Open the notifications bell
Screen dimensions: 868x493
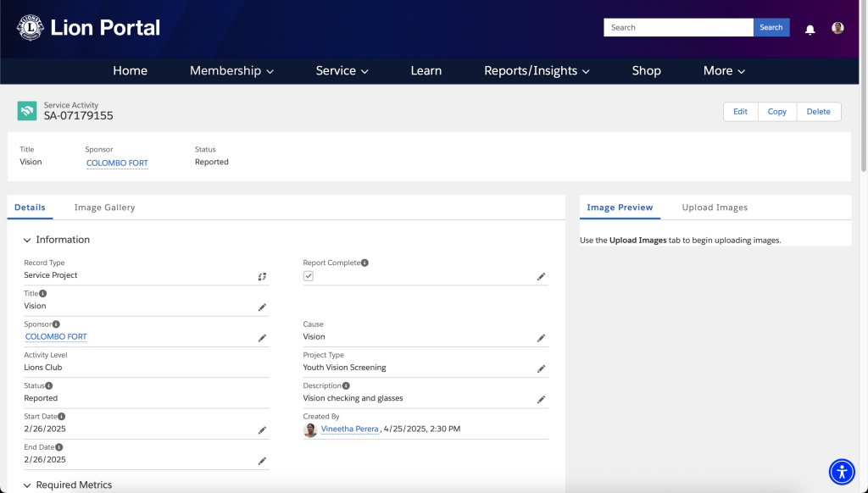tap(810, 30)
